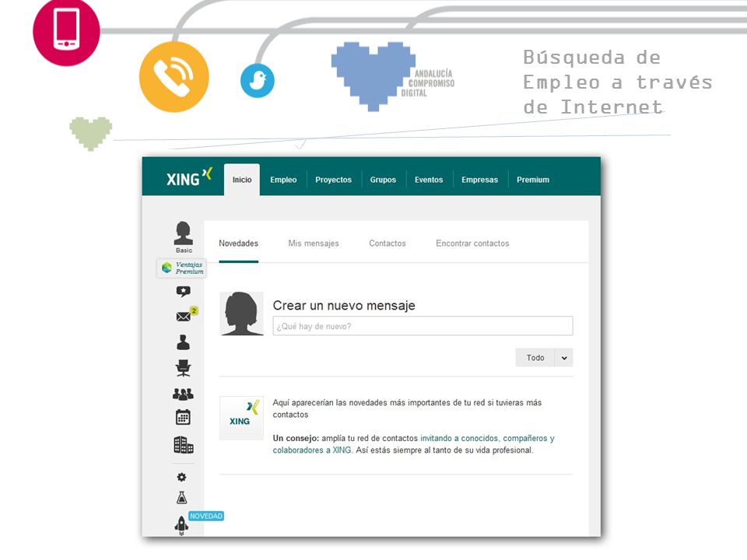Click the Todo filter button
The height and width of the screenshot is (560, 747).
pos(535,358)
